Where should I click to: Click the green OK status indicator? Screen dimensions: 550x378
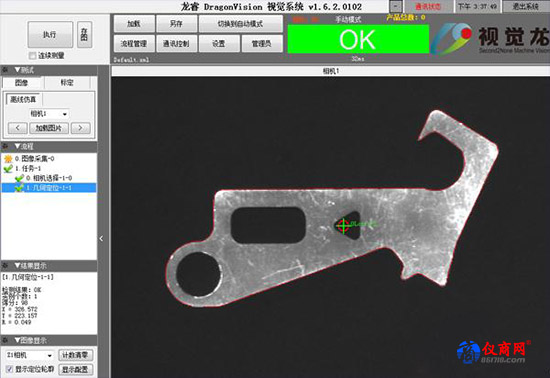tap(358, 39)
